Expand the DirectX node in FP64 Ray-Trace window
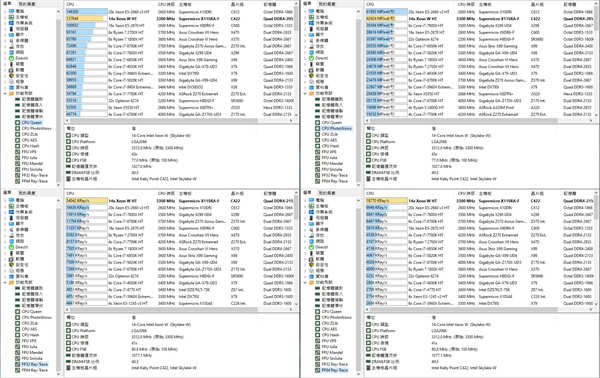This screenshot has height=378, width=600. (x=305, y=247)
